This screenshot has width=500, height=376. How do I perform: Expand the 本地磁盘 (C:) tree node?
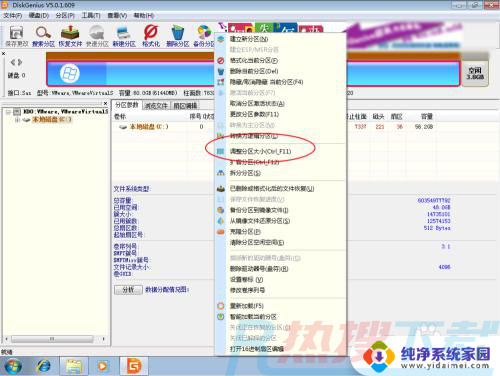click(x=17, y=120)
